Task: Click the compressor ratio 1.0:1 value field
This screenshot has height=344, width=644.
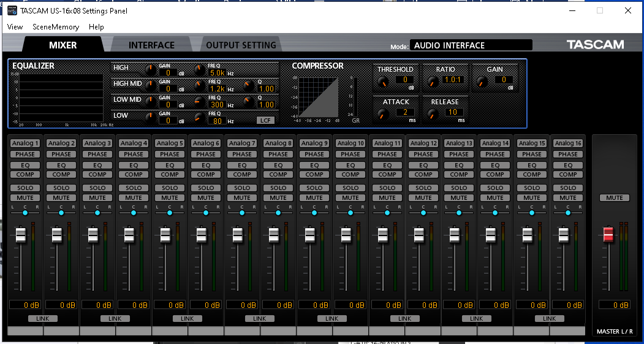Action: click(454, 80)
